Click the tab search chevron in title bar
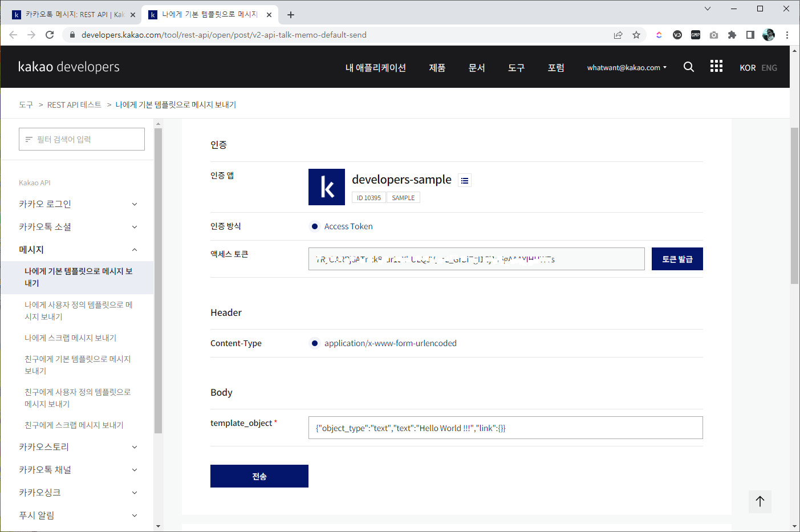The width and height of the screenshot is (800, 532). (x=708, y=9)
